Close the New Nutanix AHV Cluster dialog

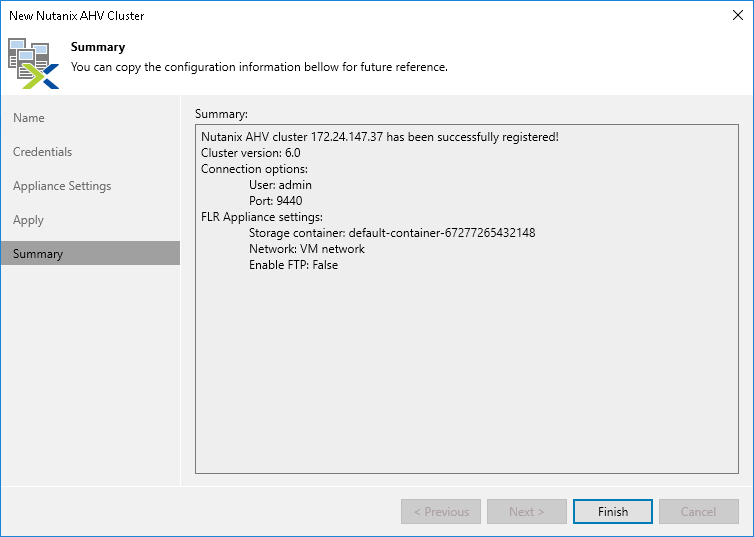coord(738,15)
